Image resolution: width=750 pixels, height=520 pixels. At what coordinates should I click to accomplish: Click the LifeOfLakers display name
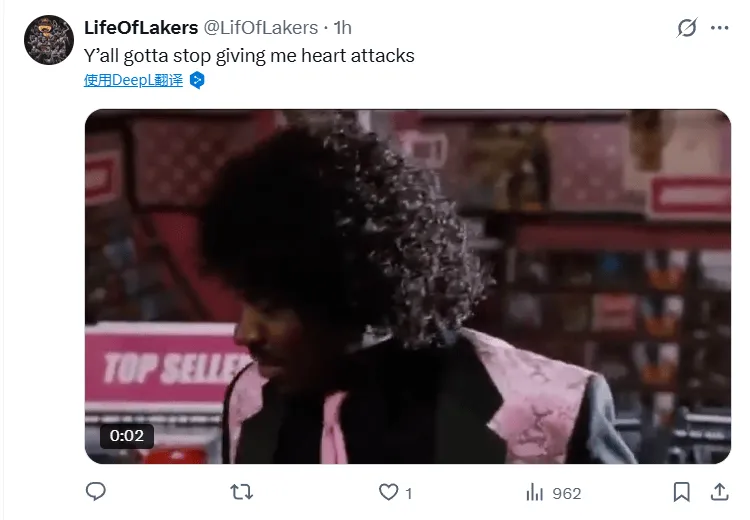[x=141, y=28]
